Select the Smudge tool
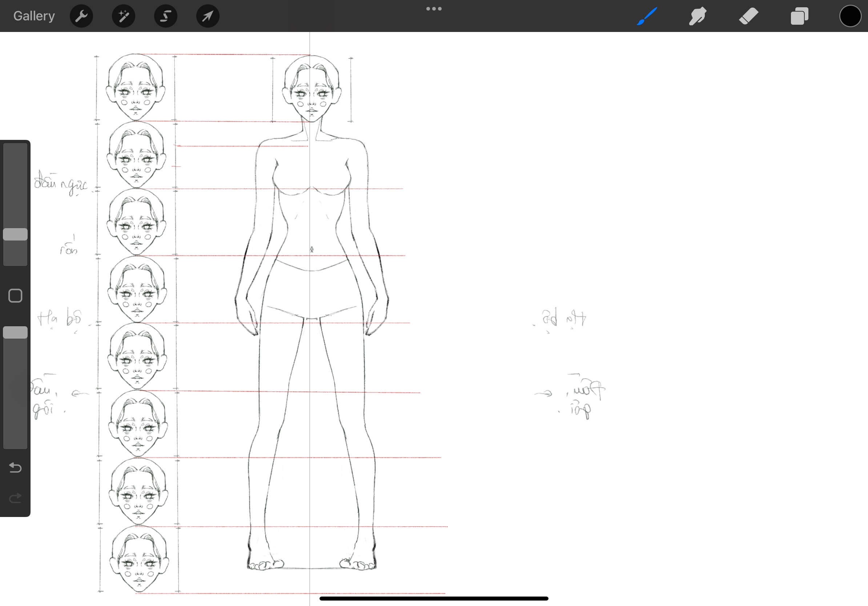Screen dimensions: 868x606 coord(698,16)
